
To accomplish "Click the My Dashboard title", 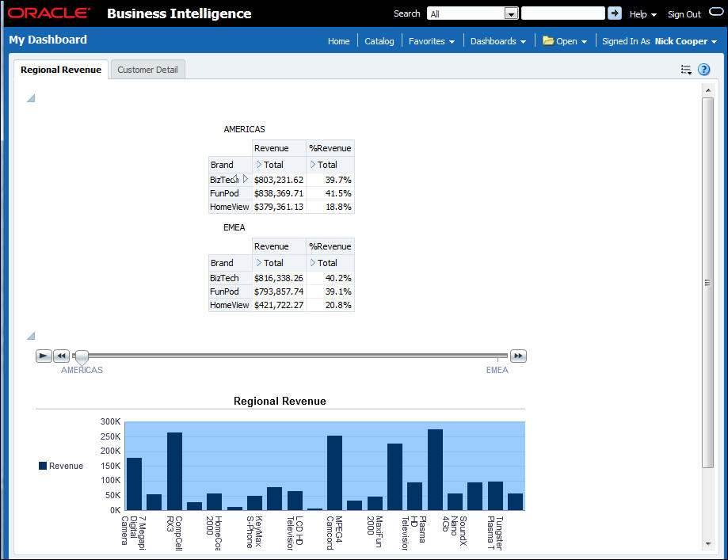I will click(x=48, y=40).
